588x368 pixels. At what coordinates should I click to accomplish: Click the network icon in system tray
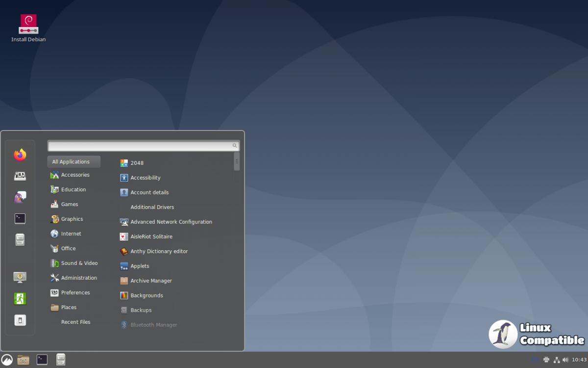tap(556, 360)
